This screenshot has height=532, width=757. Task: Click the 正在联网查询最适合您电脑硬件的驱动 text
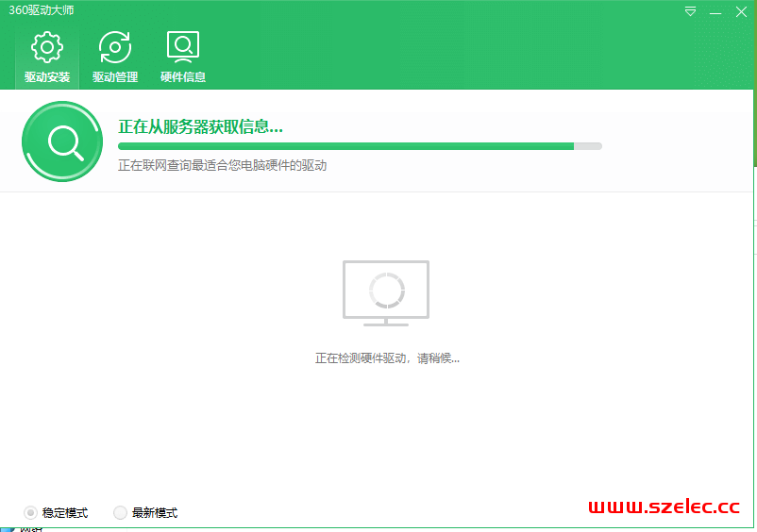223,165
